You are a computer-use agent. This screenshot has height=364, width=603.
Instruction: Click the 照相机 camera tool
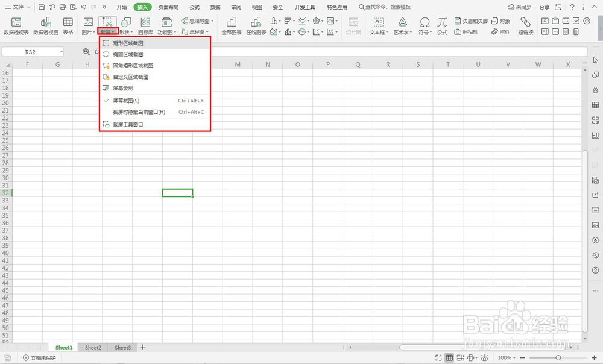466,32
